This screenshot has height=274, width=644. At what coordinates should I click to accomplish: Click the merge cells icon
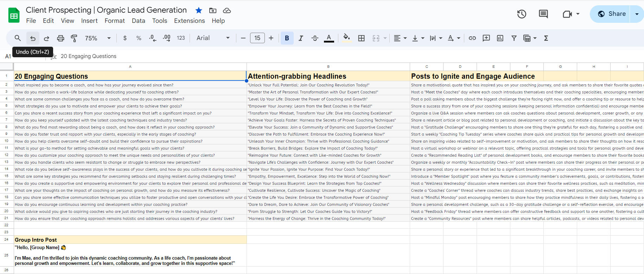pyautogui.click(x=376, y=38)
